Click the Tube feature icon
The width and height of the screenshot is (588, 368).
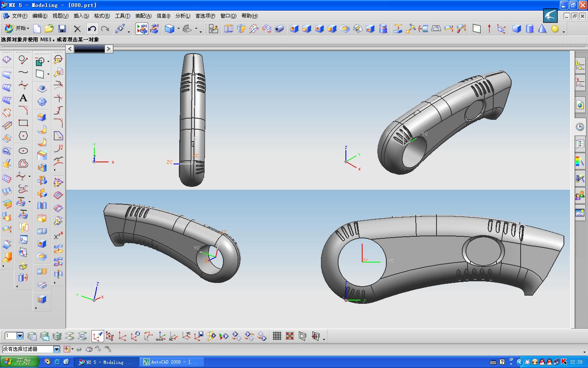click(279, 29)
